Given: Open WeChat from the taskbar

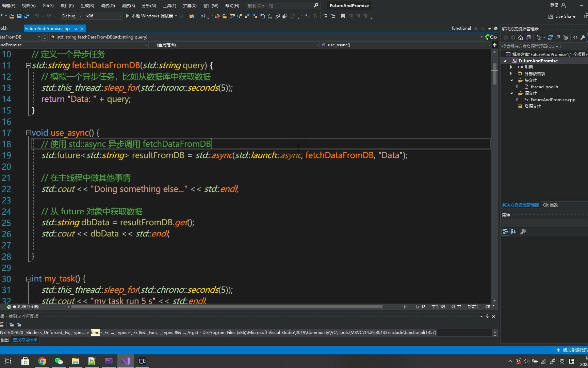Looking at the screenshot, I should click(x=59, y=361).
